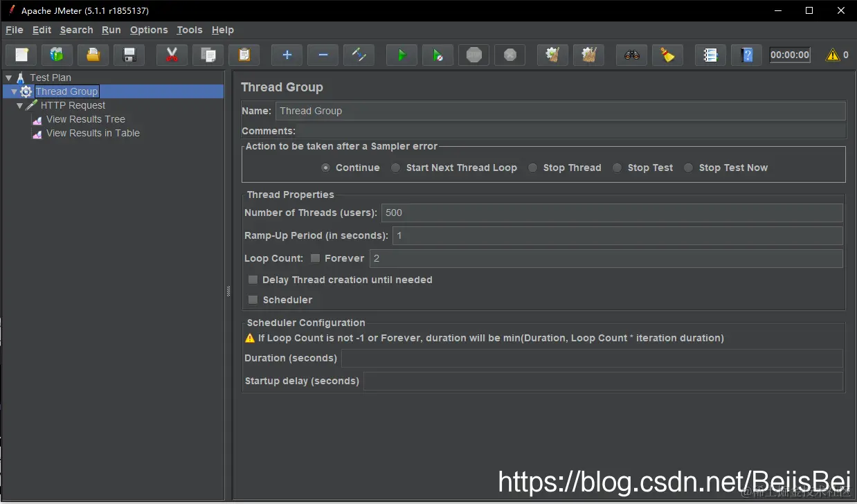Open the Function Helper dialog icon
Image resolution: width=857 pixels, height=504 pixels.
(711, 55)
